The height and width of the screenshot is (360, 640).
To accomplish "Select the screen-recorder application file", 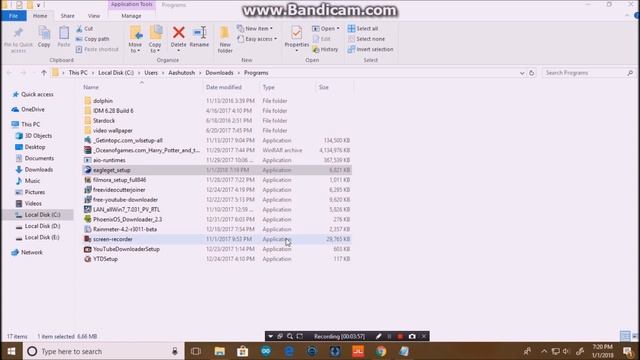I will [216, 239].
